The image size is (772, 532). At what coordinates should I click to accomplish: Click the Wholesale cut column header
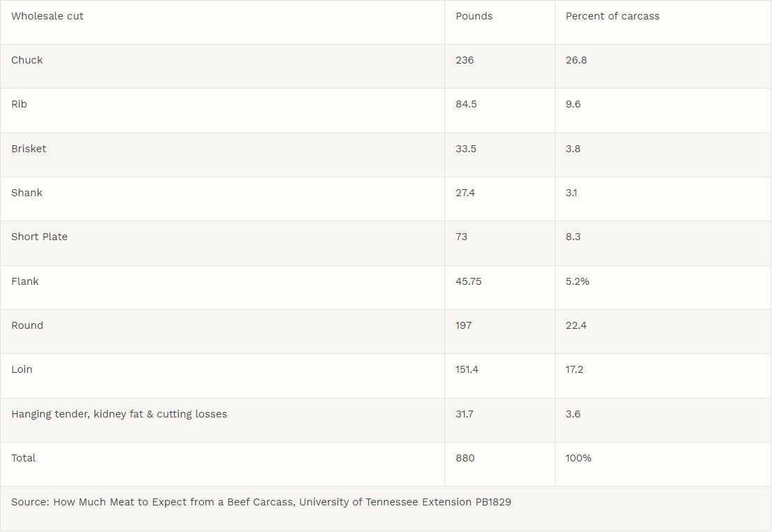point(48,16)
